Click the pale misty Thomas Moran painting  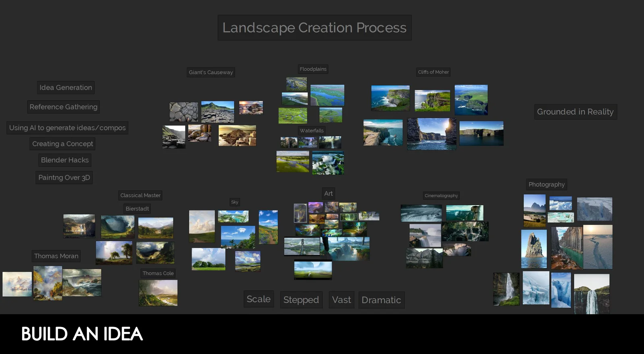[x=17, y=284]
